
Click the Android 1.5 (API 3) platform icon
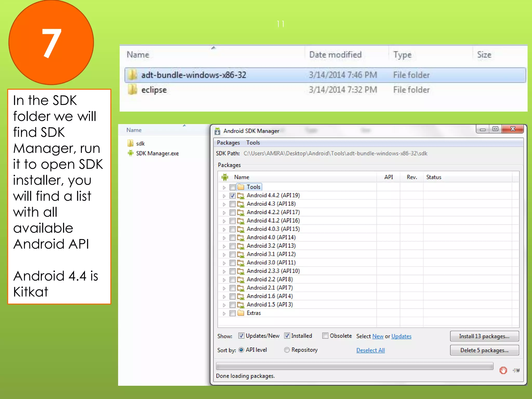click(x=241, y=305)
